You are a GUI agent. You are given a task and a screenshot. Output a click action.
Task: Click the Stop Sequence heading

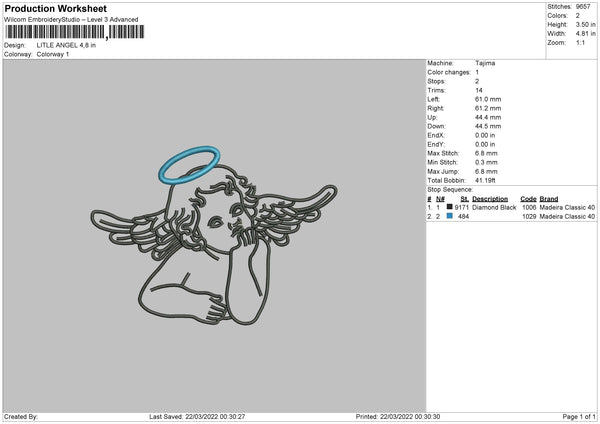click(450, 190)
